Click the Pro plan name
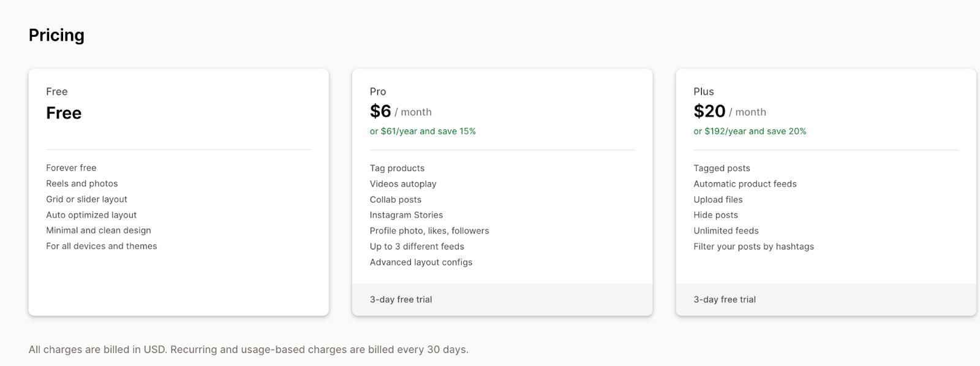 (x=378, y=91)
